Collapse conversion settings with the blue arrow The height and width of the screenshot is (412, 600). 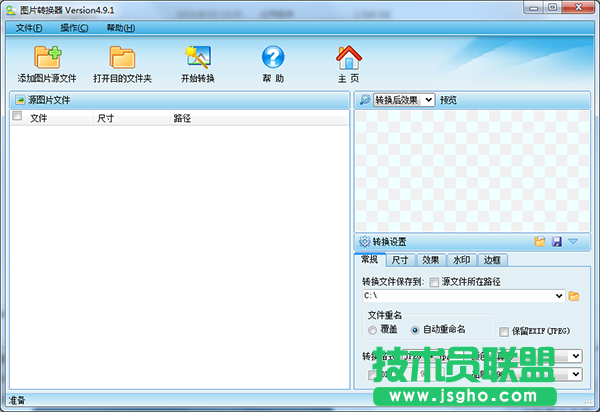pos(573,241)
